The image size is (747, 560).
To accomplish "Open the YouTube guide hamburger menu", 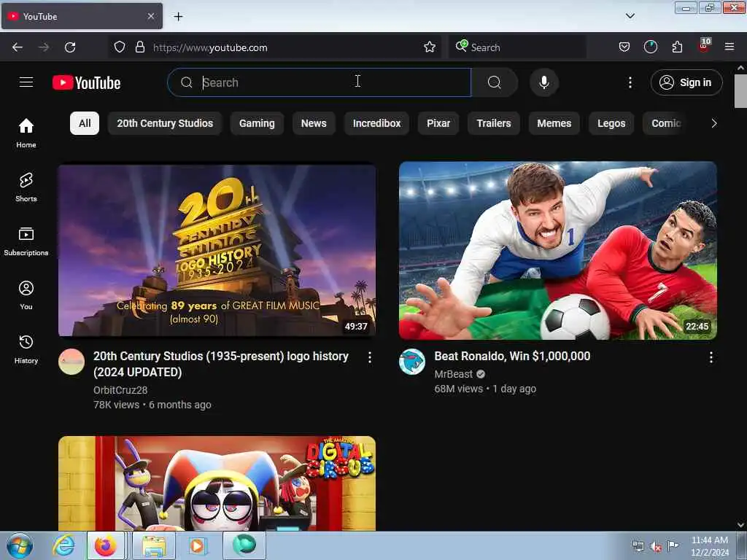I will coord(26,82).
